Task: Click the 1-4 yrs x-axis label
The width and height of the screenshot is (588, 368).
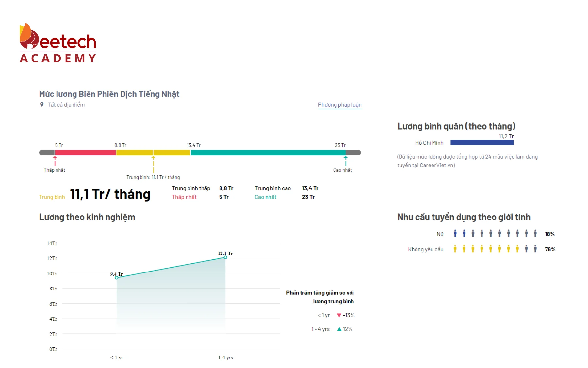Action: (x=225, y=358)
